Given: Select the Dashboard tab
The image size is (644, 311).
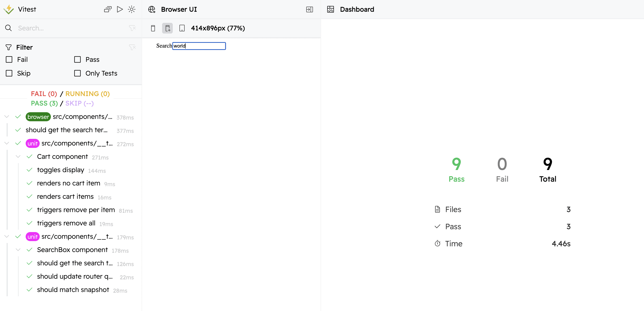Looking at the screenshot, I should click(x=357, y=9).
